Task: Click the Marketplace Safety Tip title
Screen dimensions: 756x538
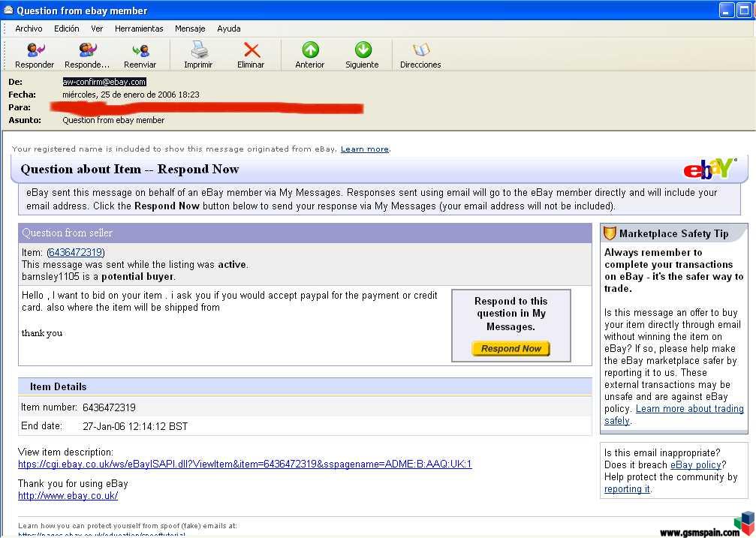Action: [674, 233]
